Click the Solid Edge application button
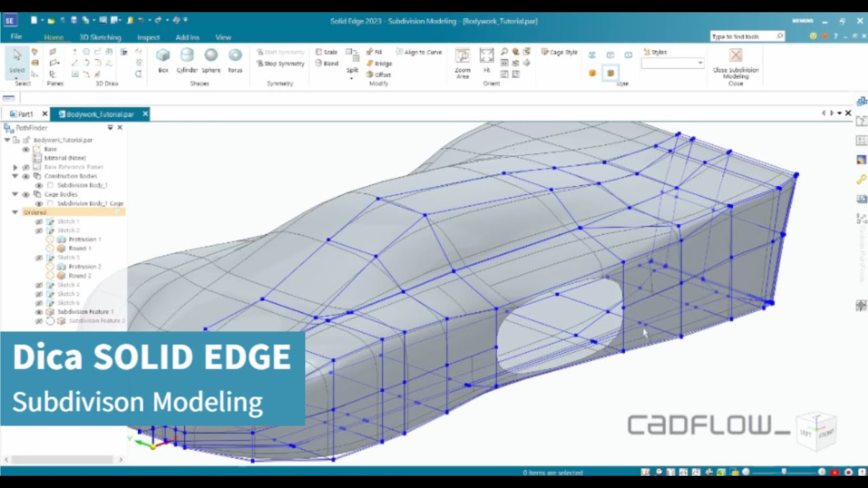 click(x=9, y=20)
